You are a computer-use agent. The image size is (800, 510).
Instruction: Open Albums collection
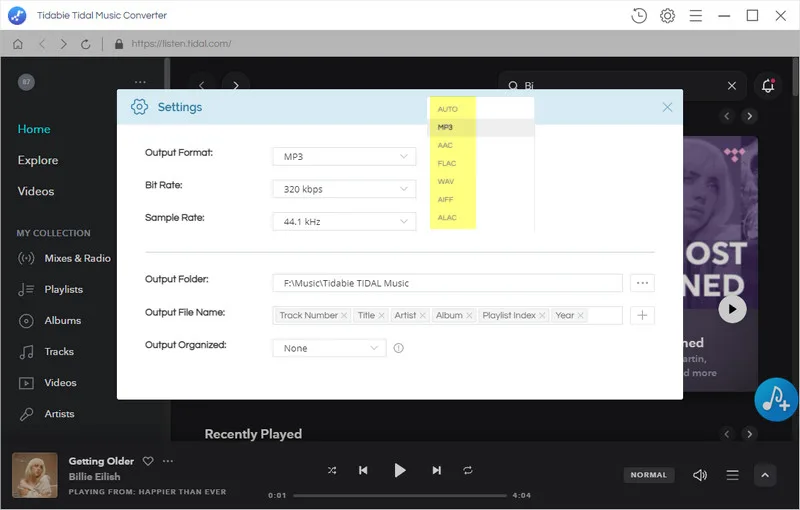49,320
